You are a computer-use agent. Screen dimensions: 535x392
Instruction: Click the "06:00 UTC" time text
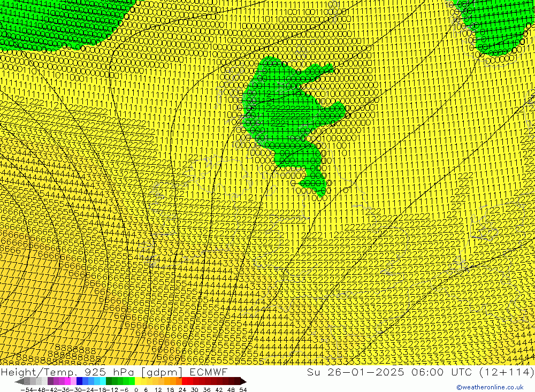[442, 372]
